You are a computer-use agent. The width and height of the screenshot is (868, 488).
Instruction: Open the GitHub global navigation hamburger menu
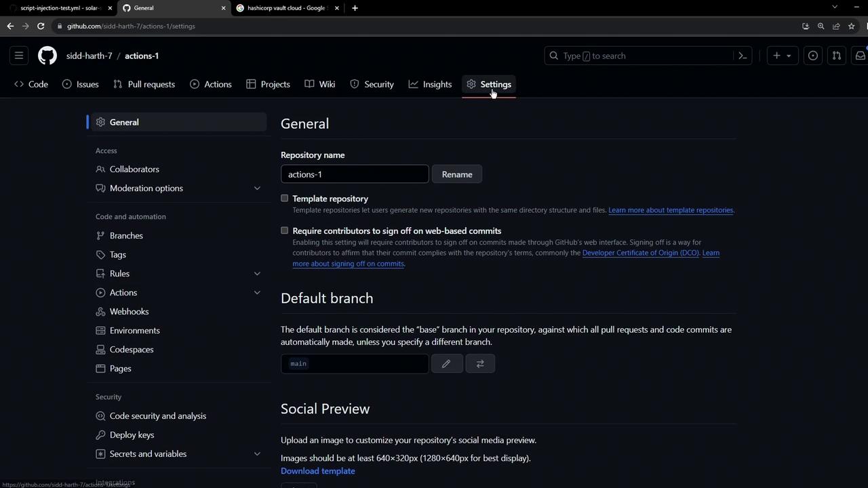pyautogui.click(x=19, y=56)
